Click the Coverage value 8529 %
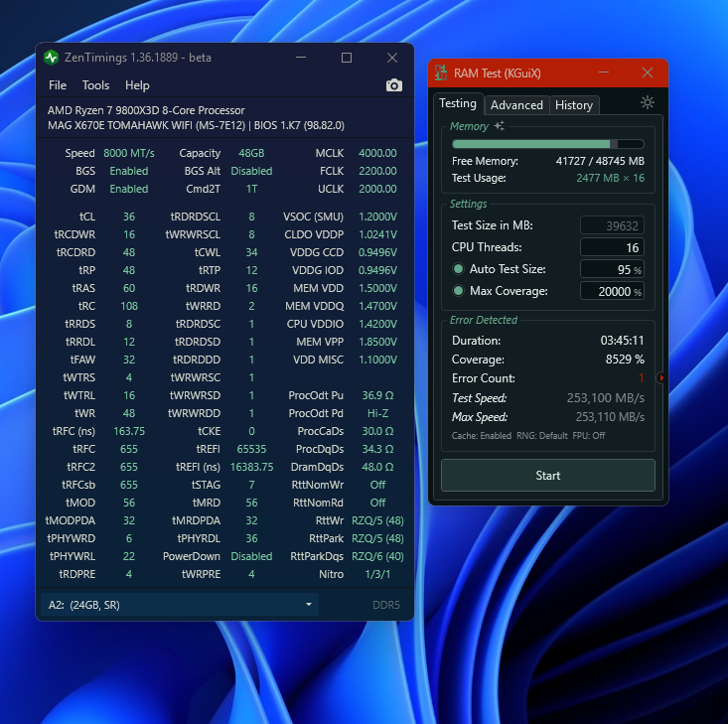The width and height of the screenshot is (728, 724). tap(625, 360)
